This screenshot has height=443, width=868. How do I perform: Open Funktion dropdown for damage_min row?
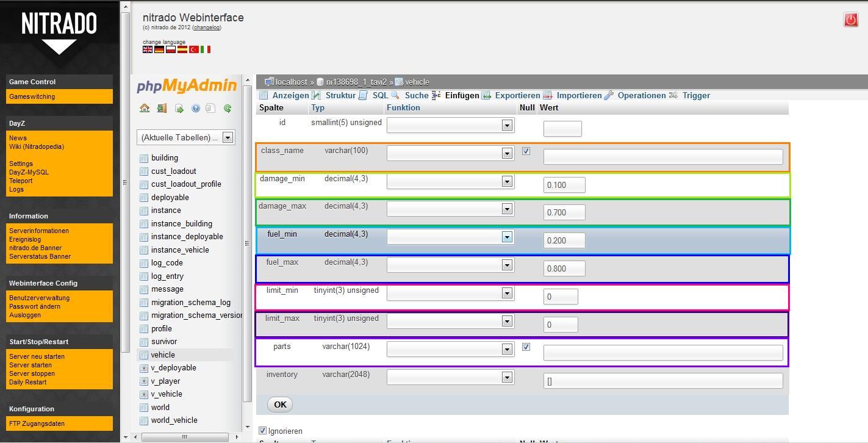[x=450, y=181]
